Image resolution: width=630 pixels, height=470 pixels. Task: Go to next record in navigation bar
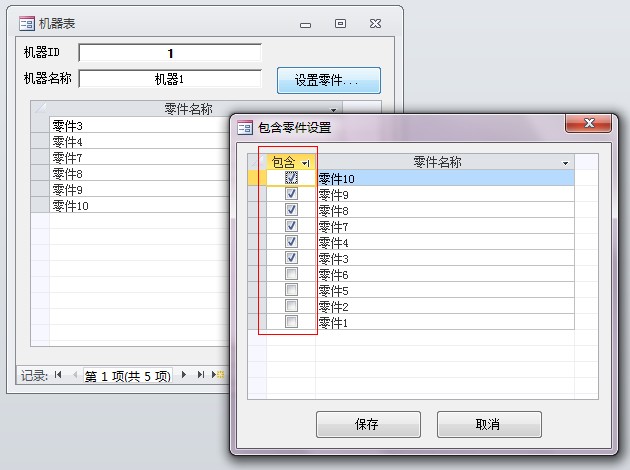pyautogui.click(x=184, y=375)
